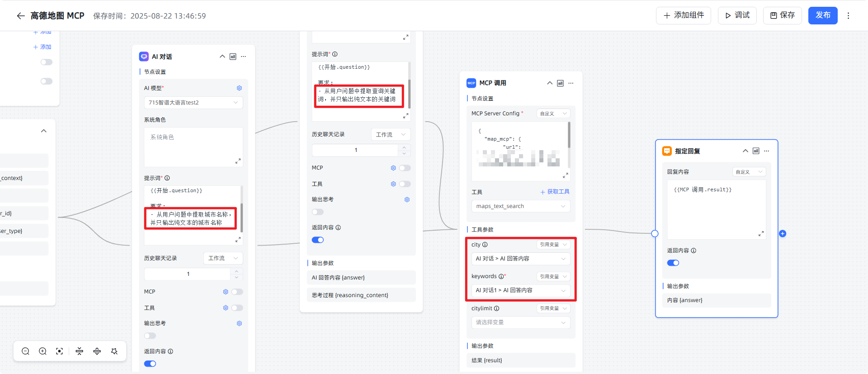Toggle 输出思考 switch in middle AI node
Viewport: 868px width, 374px height.
click(318, 212)
